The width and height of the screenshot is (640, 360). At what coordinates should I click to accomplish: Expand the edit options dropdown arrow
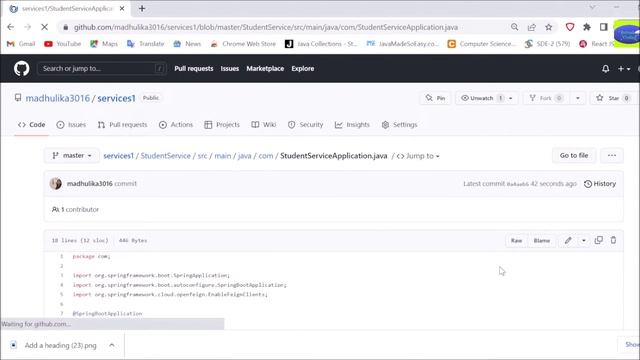point(584,240)
